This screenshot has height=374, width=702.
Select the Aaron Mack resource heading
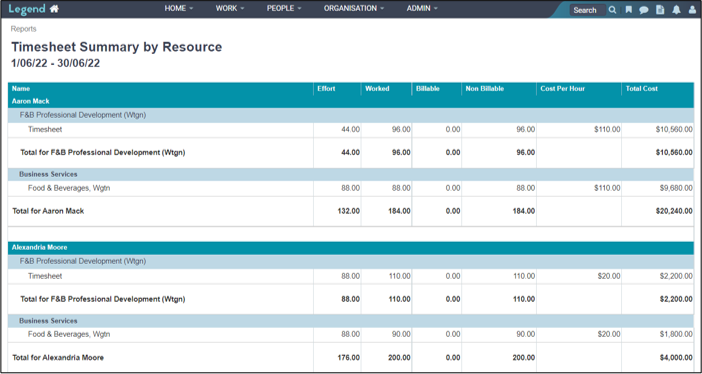[x=30, y=101]
